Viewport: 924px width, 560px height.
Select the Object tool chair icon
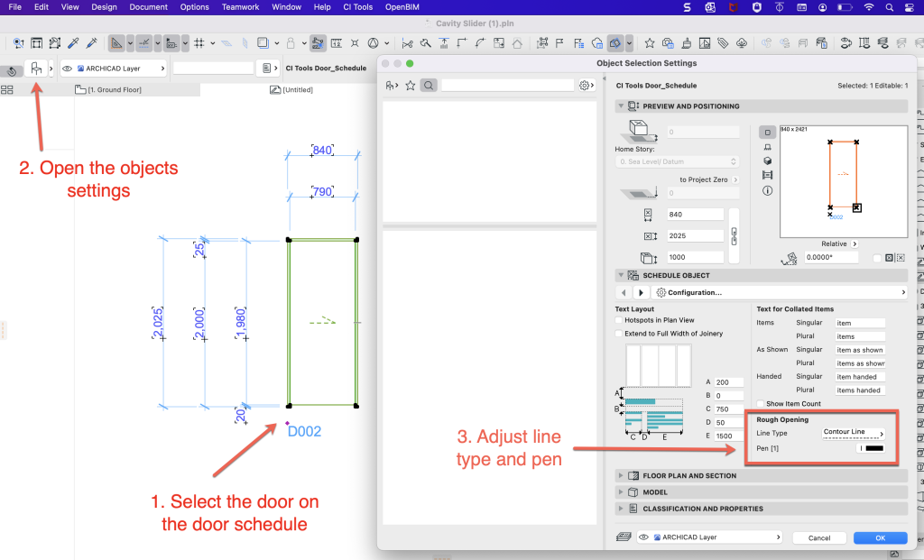click(36, 69)
